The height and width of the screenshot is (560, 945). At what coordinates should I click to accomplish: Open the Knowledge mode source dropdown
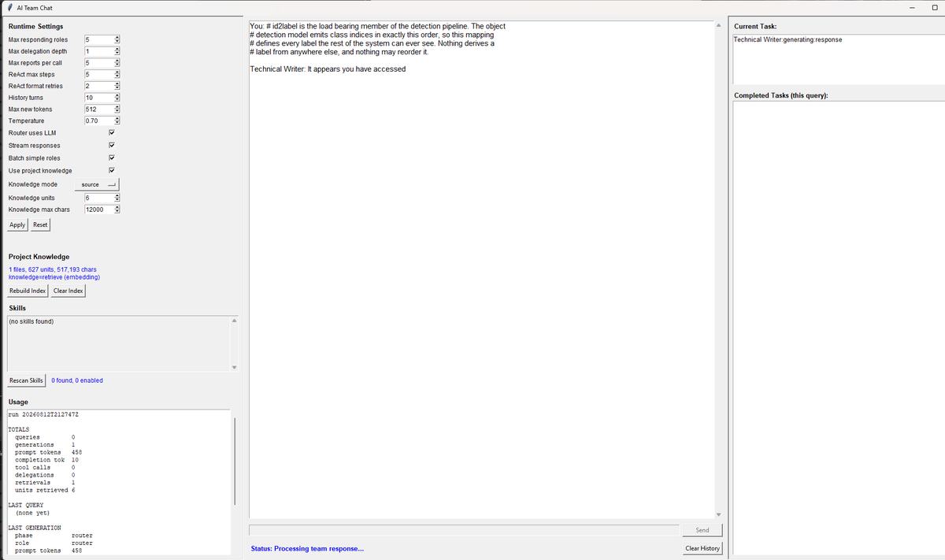(x=97, y=184)
